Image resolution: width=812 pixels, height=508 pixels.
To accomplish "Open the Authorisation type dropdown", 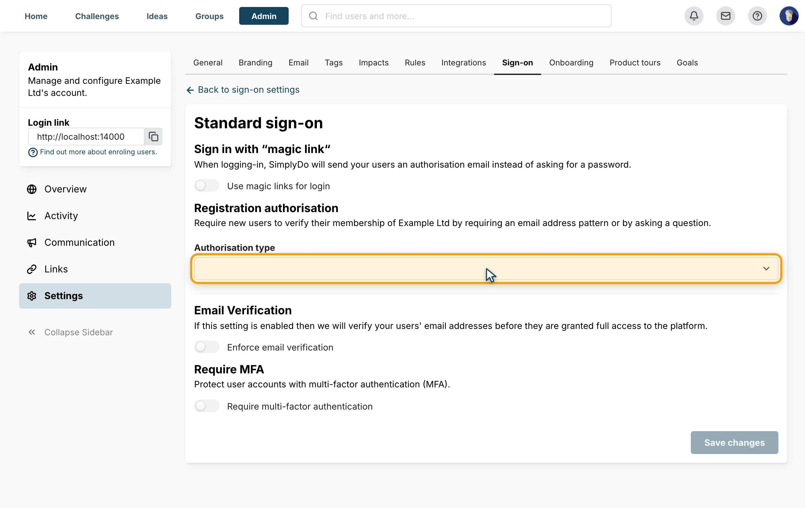I will (x=486, y=269).
